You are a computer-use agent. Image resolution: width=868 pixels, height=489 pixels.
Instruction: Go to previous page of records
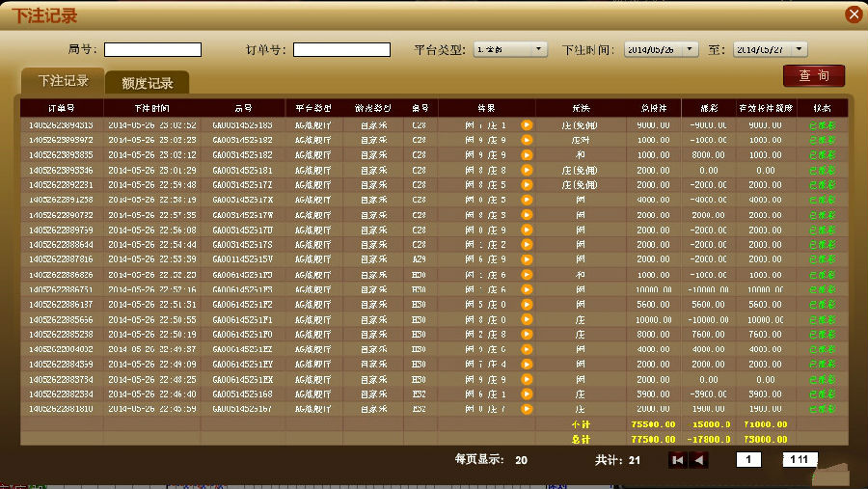click(x=698, y=460)
